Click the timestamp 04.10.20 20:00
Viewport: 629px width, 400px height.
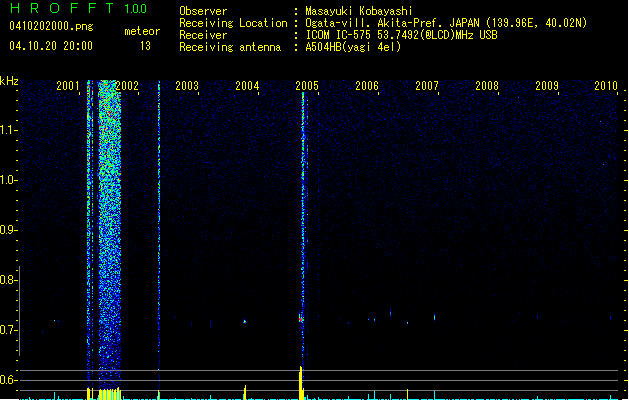coord(51,46)
